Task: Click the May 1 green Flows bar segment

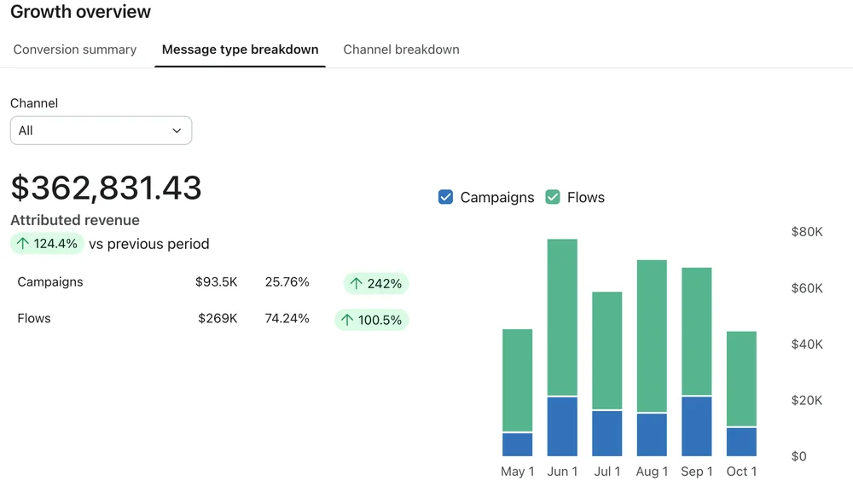Action: tap(518, 380)
